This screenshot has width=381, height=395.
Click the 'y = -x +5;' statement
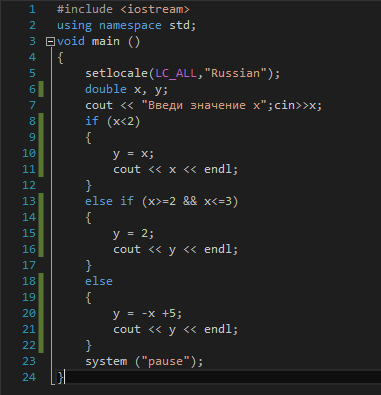pos(148,314)
